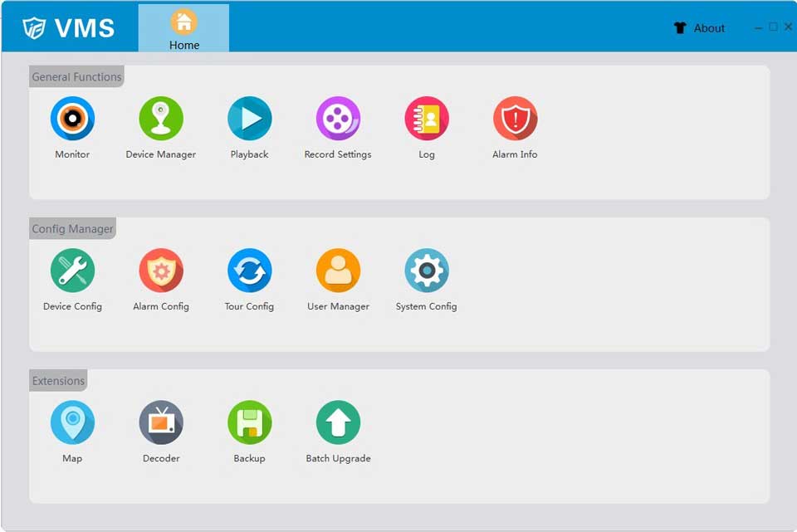Click the VMS logo
The image size is (797, 532).
point(69,27)
